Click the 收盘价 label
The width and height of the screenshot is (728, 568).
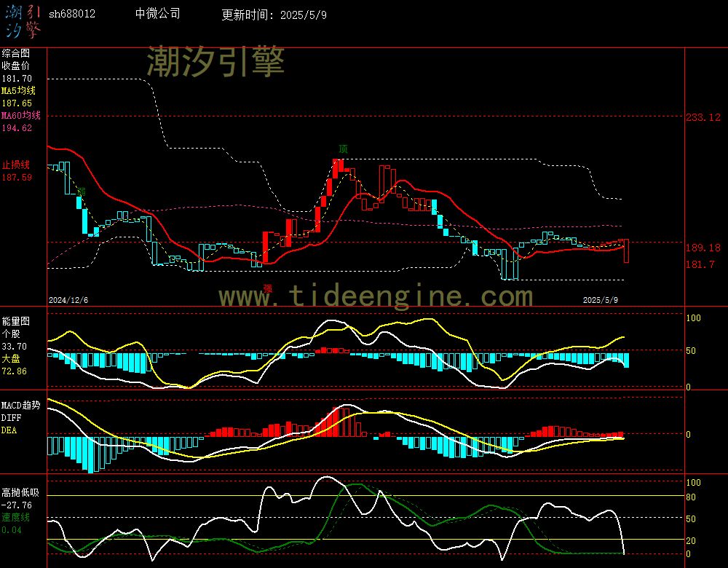pos(16,66)
